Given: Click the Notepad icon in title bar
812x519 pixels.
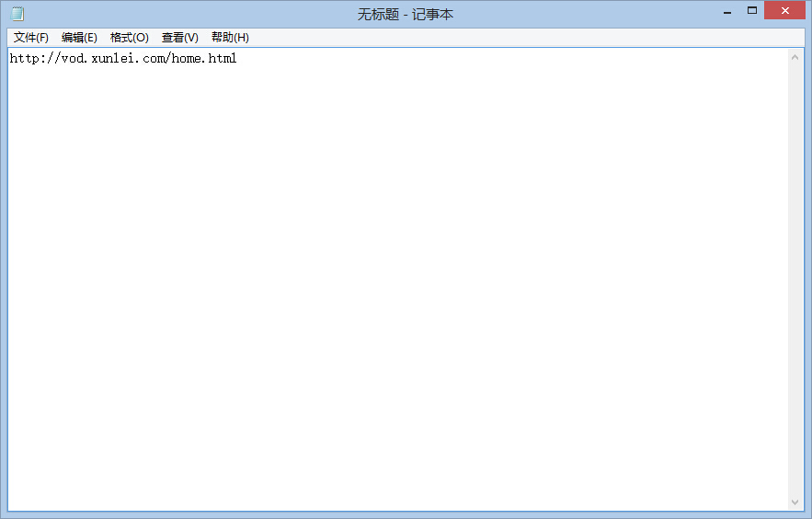Looking at the screenshot, I should click(x=17, y=14).
